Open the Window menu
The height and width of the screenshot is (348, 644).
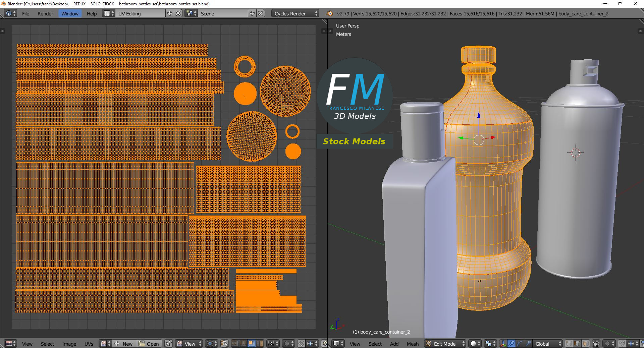coord(70,13)
